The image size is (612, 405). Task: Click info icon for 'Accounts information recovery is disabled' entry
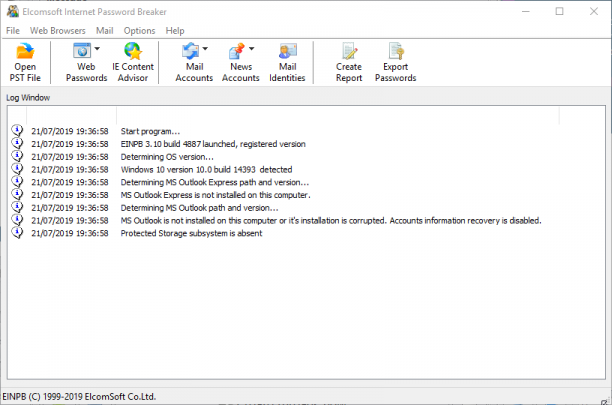click(17, 220)
